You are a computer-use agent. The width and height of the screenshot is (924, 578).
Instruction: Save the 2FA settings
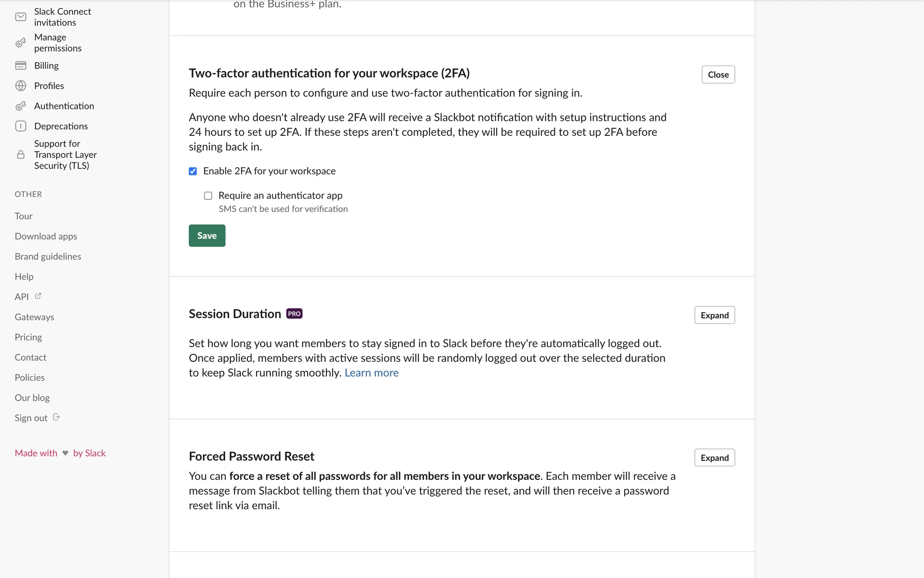click(x=207, y=236)
